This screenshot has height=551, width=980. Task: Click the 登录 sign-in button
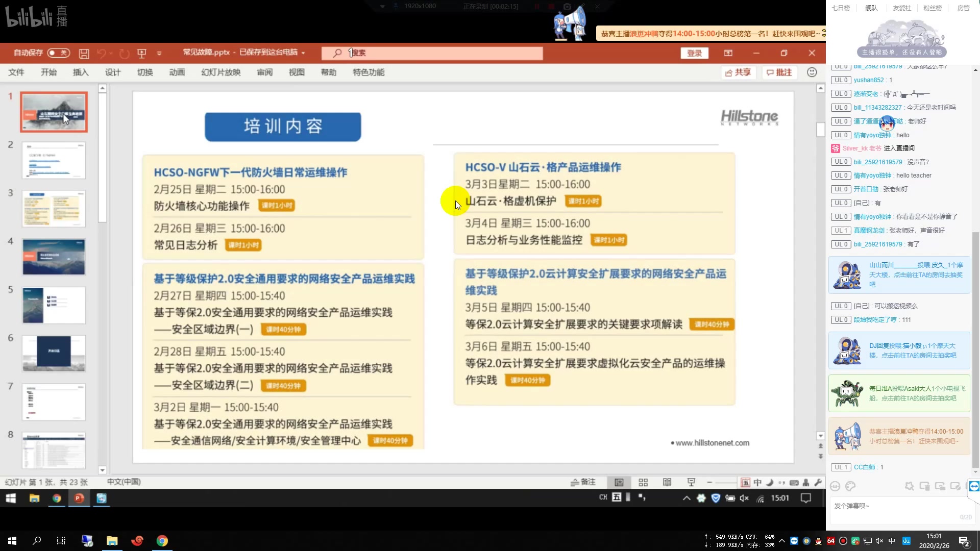[x=694, y=53]
